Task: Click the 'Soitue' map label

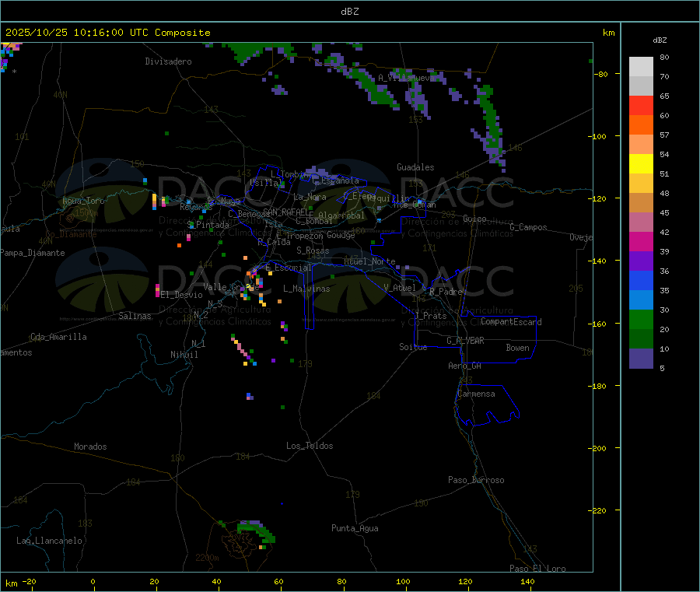Action: pos(413,347)
